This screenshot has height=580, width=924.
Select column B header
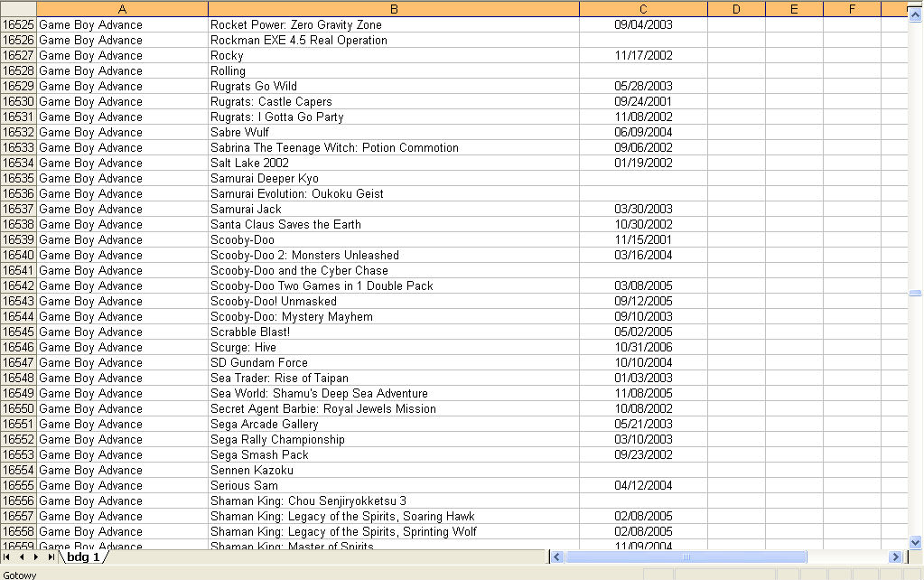point(394,9)
